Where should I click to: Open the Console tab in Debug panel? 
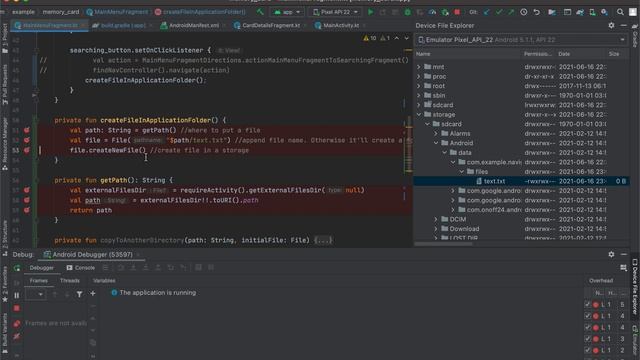click(x=81, y=268)
